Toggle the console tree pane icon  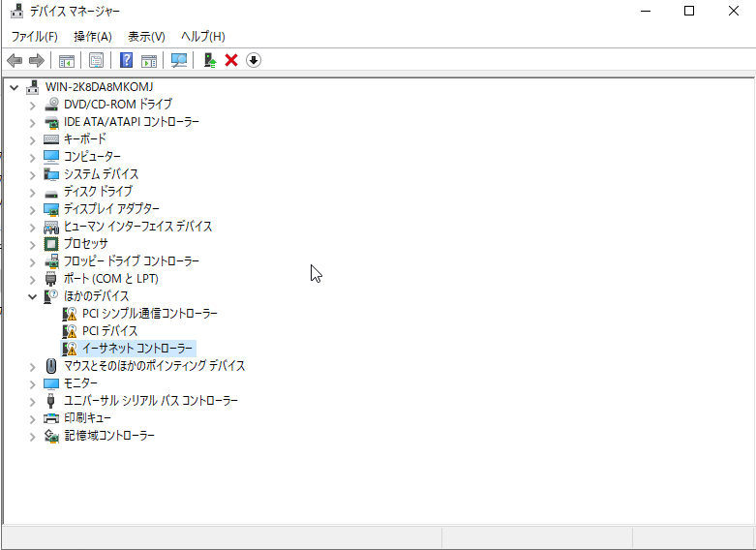pyautogui.click(x=67, y=60)
